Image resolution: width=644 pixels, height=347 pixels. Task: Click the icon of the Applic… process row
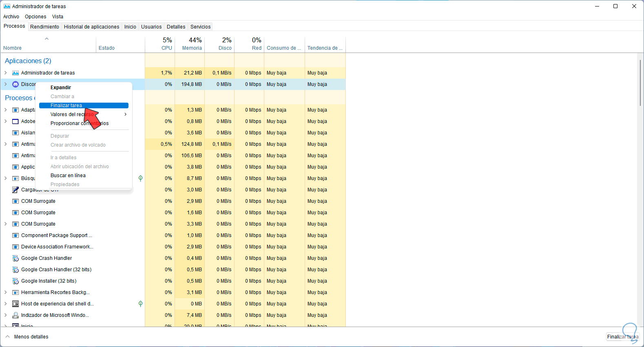tap(15, 167)
